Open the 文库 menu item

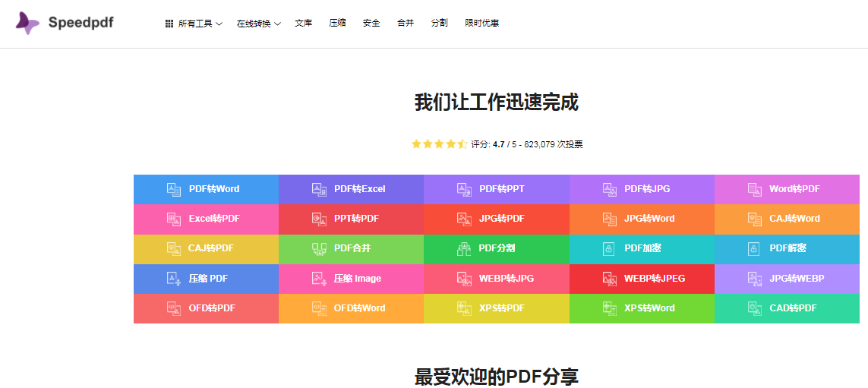point(303,24)
